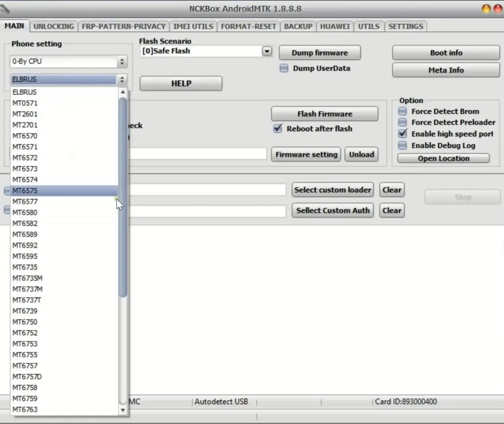The width and height of the screenshot is (504, 424).
Task: Click the orange minimize button in title bar
Action: pos(486,9)
